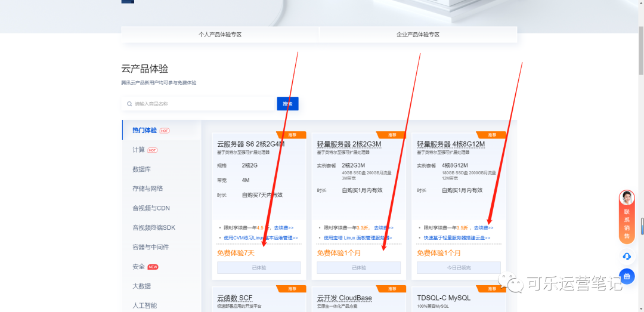Click the 轻量服务器 2核2G3M title
The width and height of the screenshot is (644, 312).
349,144
